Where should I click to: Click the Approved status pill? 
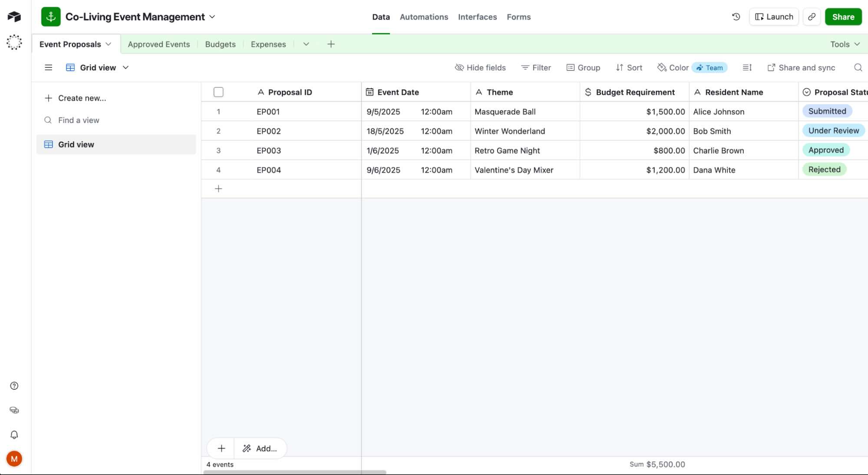point(826,150)
